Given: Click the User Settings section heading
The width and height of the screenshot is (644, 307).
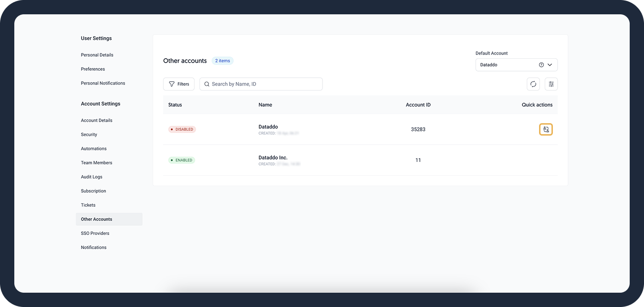Looking at the screenshot, I should 96,38.
